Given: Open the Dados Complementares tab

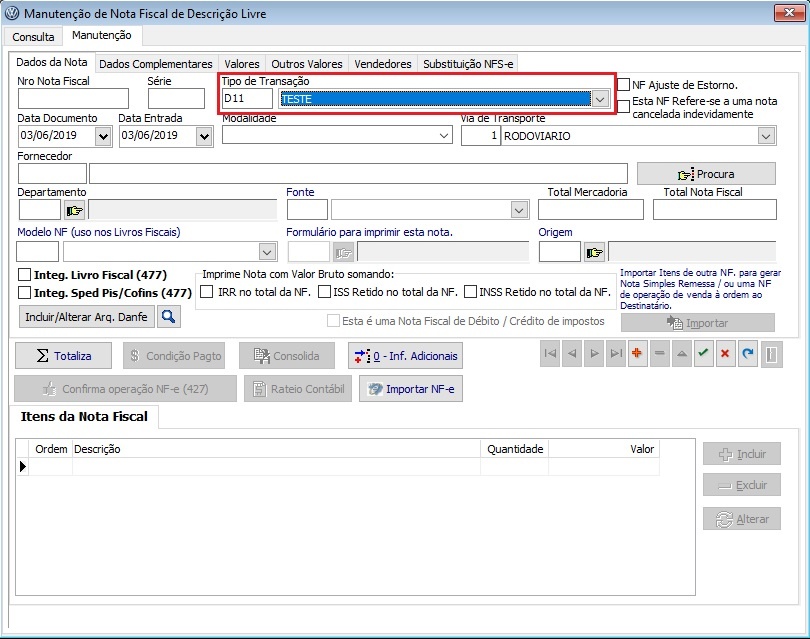Looking at the screenshot, I should click(156, 64).
